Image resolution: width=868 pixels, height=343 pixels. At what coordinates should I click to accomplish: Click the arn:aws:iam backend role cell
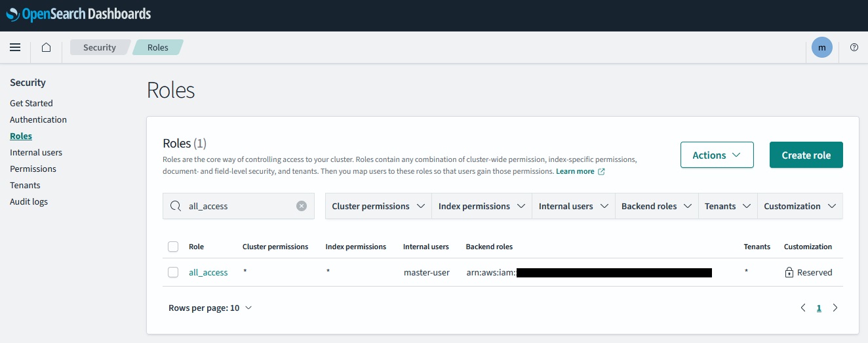click(x=589, y=272)
